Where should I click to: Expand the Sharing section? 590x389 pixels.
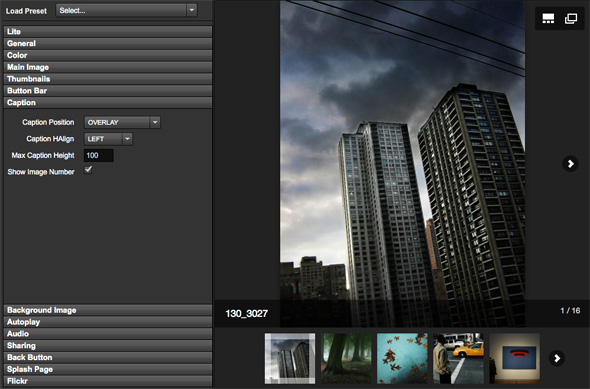pos(108,346)
